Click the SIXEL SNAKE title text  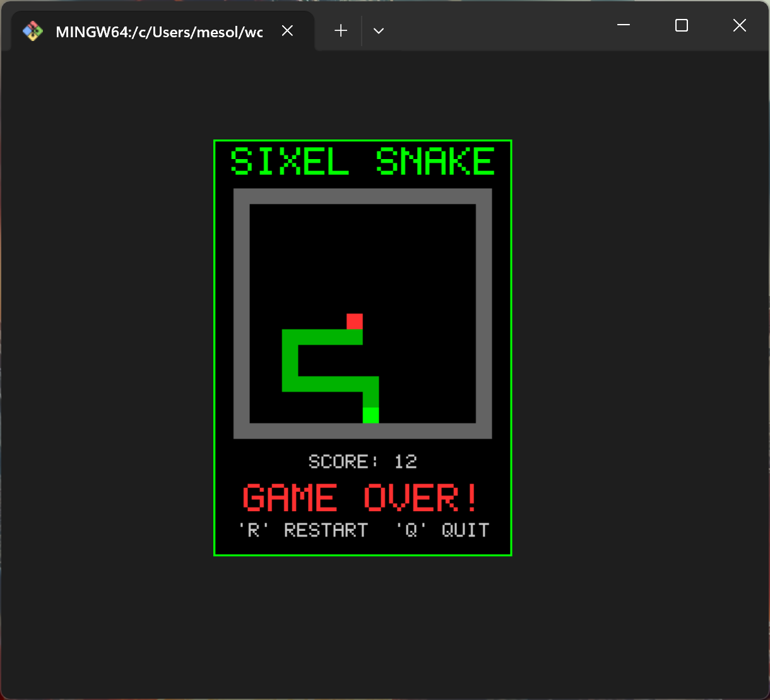pyautogui.click(x=363, y=162)
